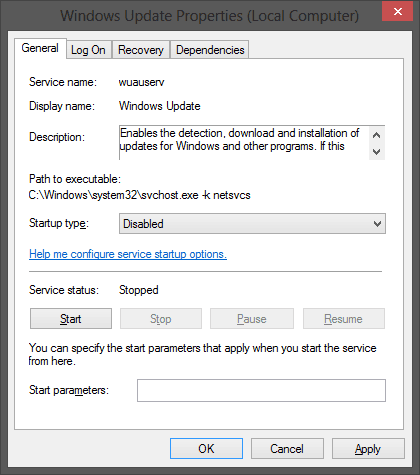
Task: Click the General tab
Action: point(40,48)
